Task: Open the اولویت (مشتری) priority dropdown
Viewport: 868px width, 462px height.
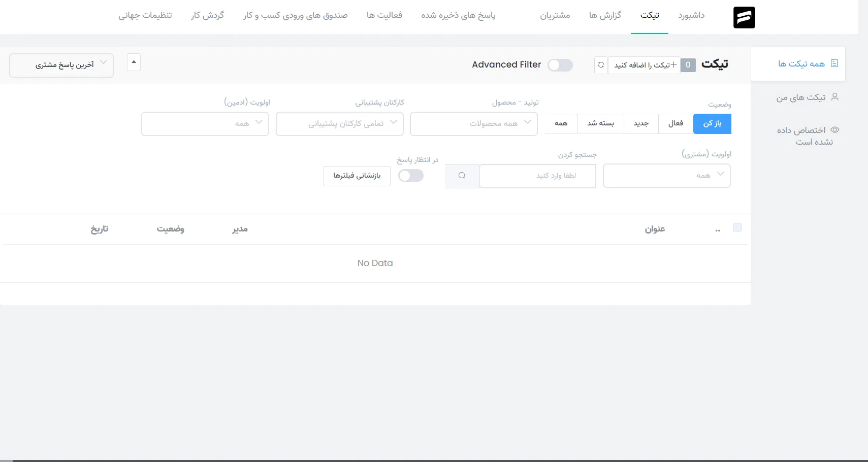Action: (x=667, y=176)
